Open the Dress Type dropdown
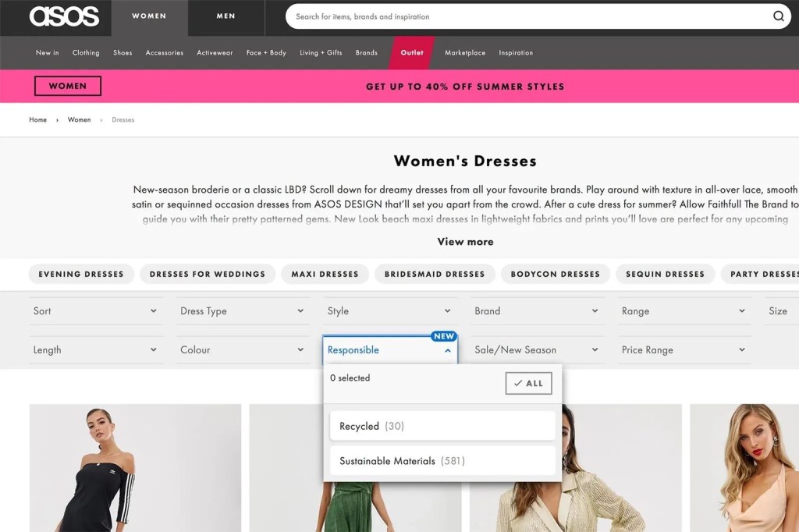799x532 pixels. 242,311
